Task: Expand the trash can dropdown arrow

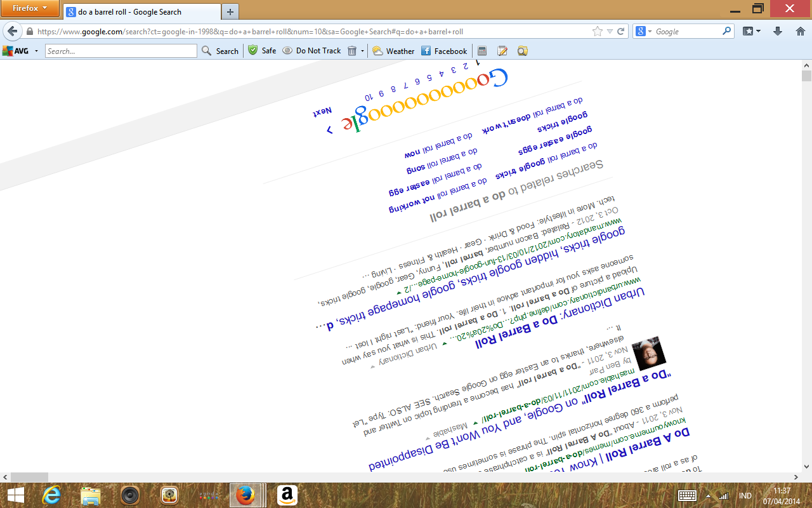Action: [362, 51]
